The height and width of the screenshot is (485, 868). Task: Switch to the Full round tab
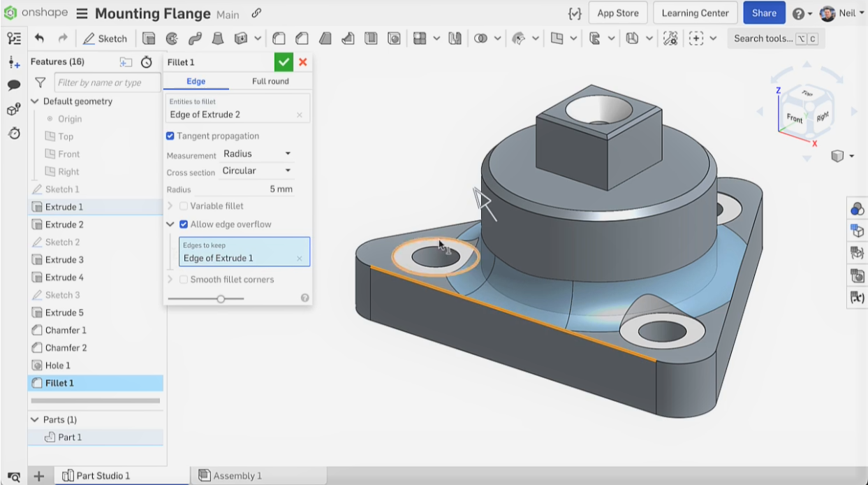tap(270, 81)
